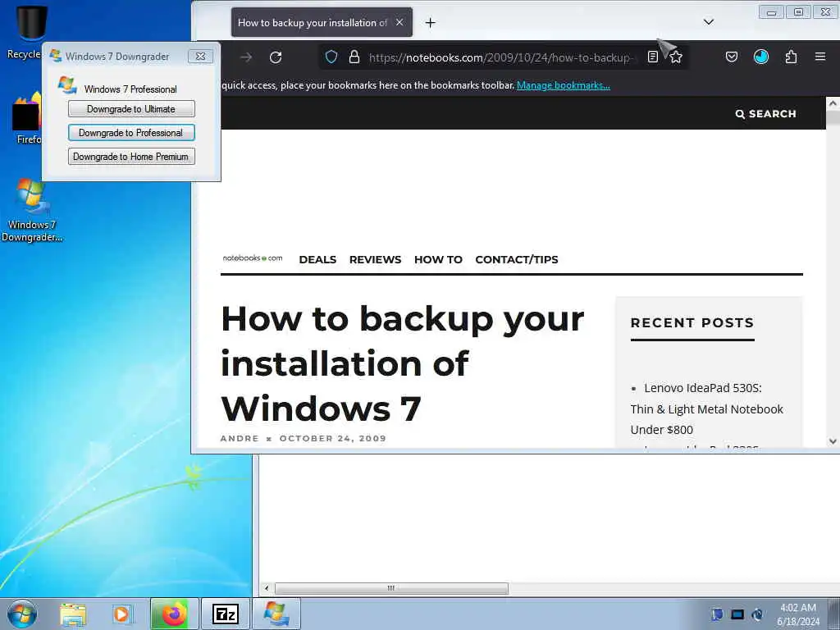
Task: Open the Firefox hamburger application menu
Action: pyautogui.click(x=820, y=57)
